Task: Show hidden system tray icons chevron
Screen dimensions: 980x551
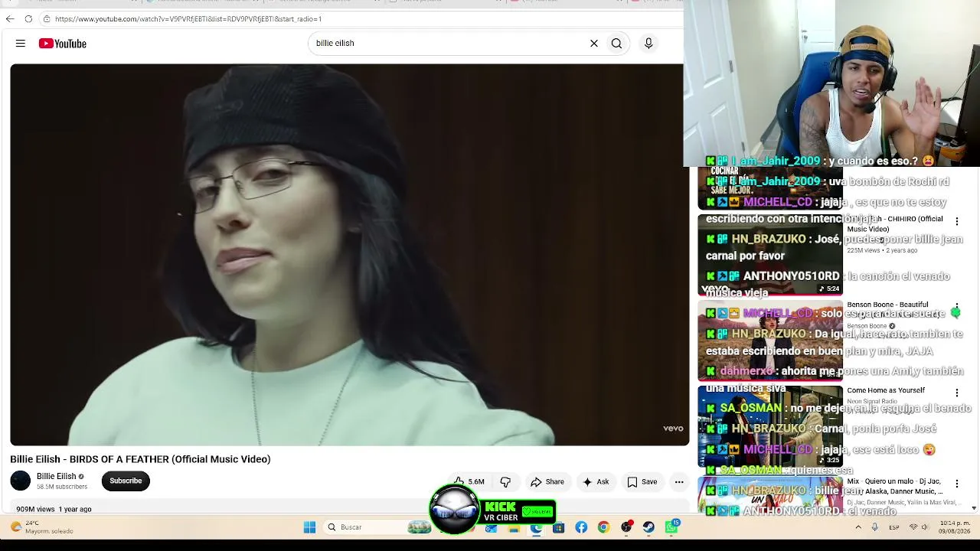Action: [858, 527]
